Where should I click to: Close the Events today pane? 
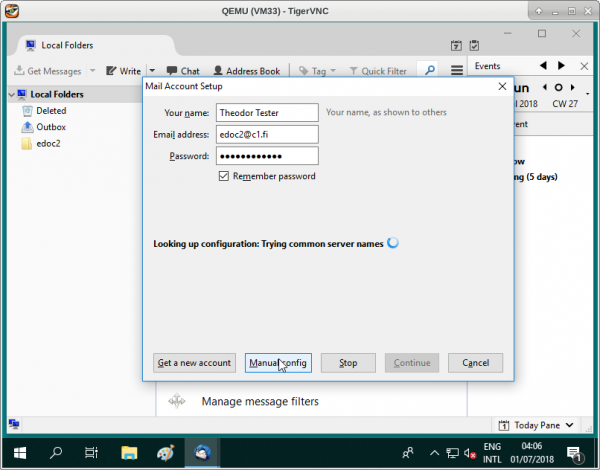click(x=584, y=66)
